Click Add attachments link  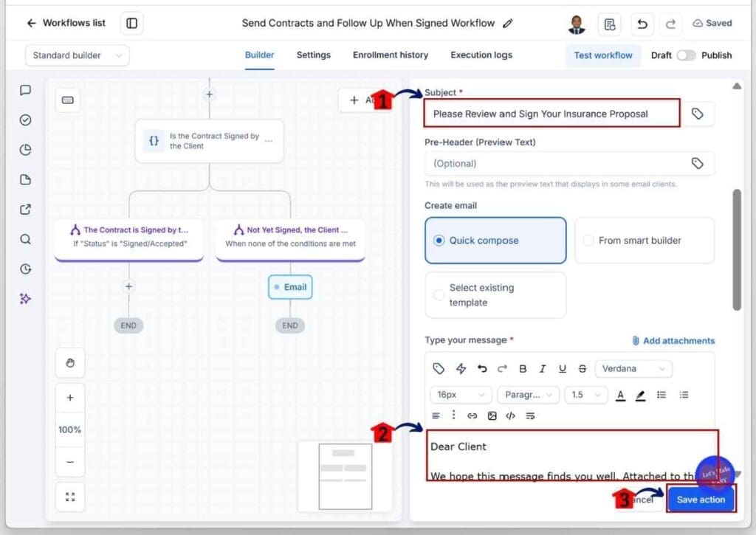(673, 341)
